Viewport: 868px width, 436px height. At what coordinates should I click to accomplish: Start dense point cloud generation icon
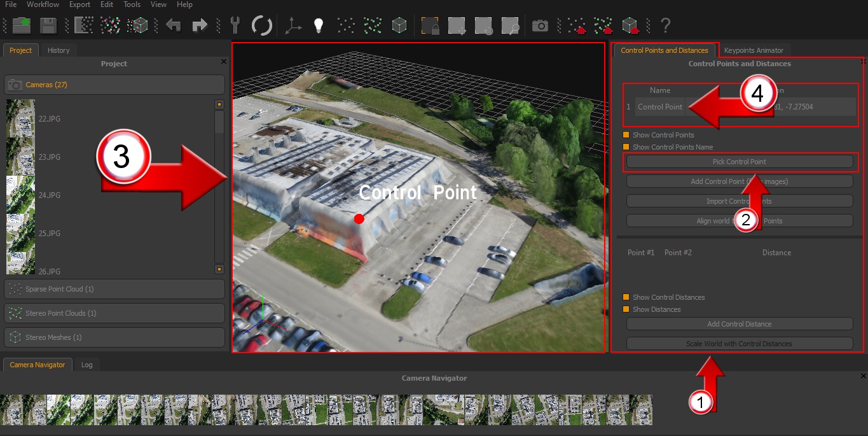pos(111,25)
